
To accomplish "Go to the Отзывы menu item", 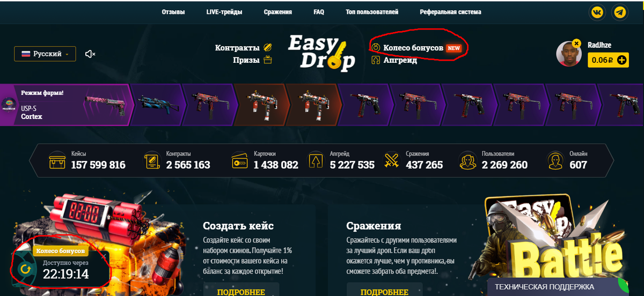I will click(173, 12).
